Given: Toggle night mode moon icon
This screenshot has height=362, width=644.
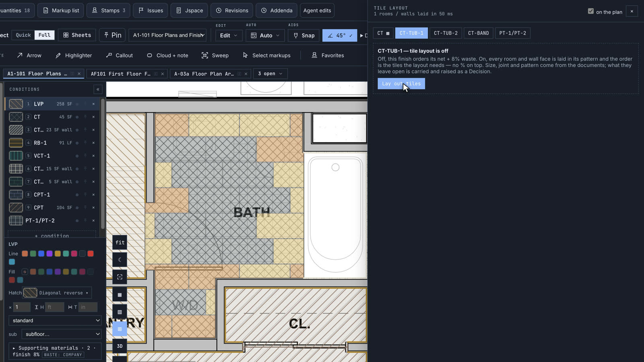Looking at the screenshot, I should tap(120, 260).
